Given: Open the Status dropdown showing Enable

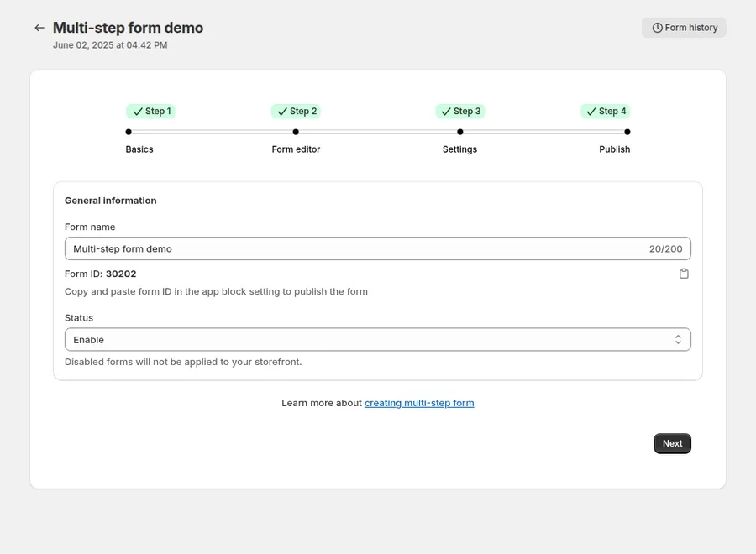Looking at the screenshot, I should [377, 340].
